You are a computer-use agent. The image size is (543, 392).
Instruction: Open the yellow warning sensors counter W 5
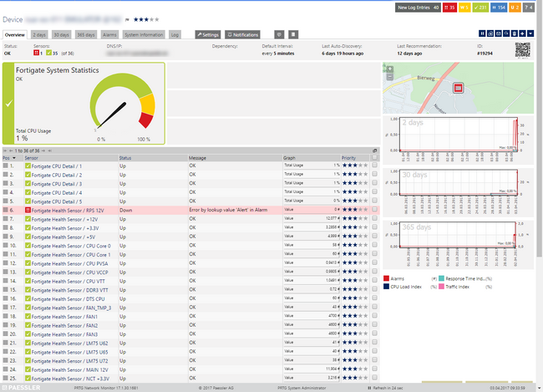(464, 8)
